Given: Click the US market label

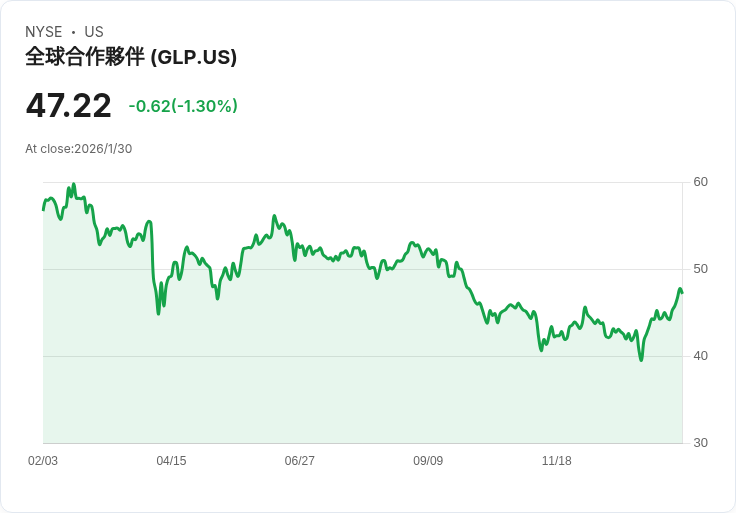Looking at the screenshot, I should coord(94,32).
